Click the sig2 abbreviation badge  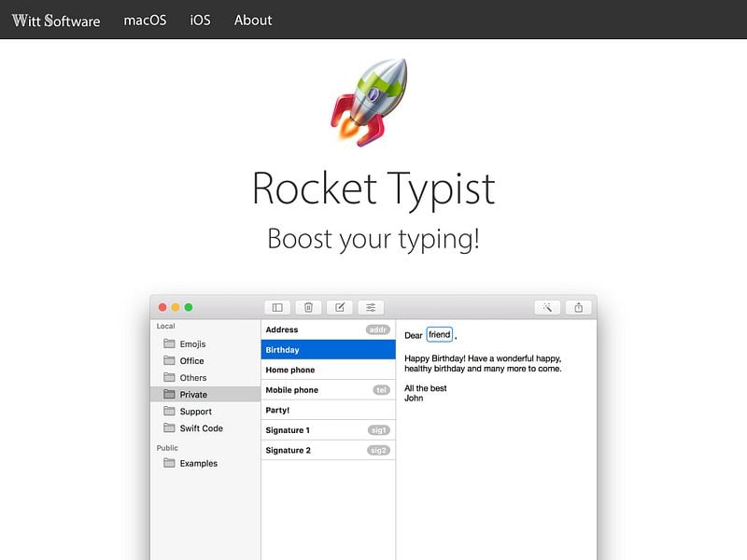tap(378, 450)
